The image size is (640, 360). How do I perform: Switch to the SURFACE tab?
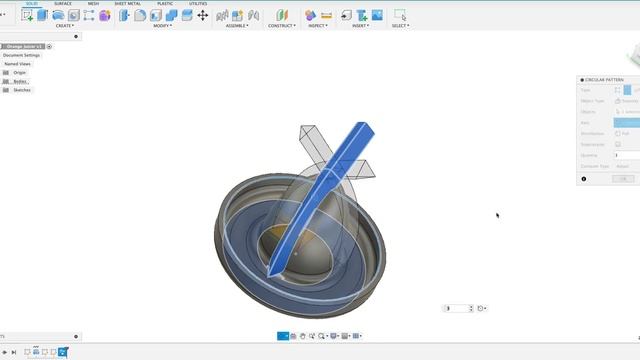pyautogui.click(x=63, y=4)
